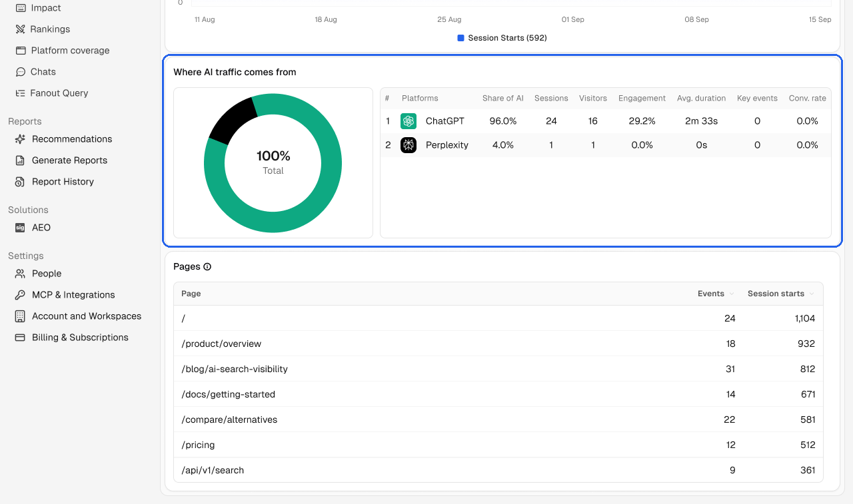Click the /docs/getting-started page path
The width and height of the screenshot is (853, 504).
click(x=228, y=394)
